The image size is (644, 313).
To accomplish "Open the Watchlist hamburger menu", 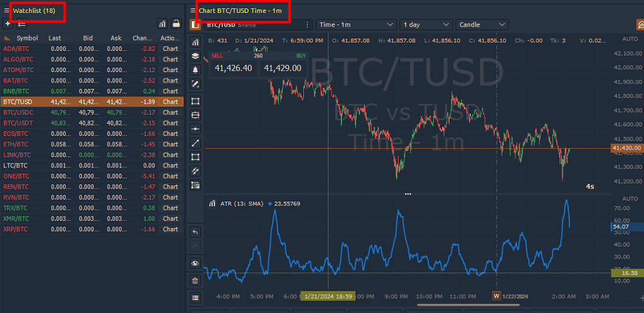I will [x=6, y=10].
